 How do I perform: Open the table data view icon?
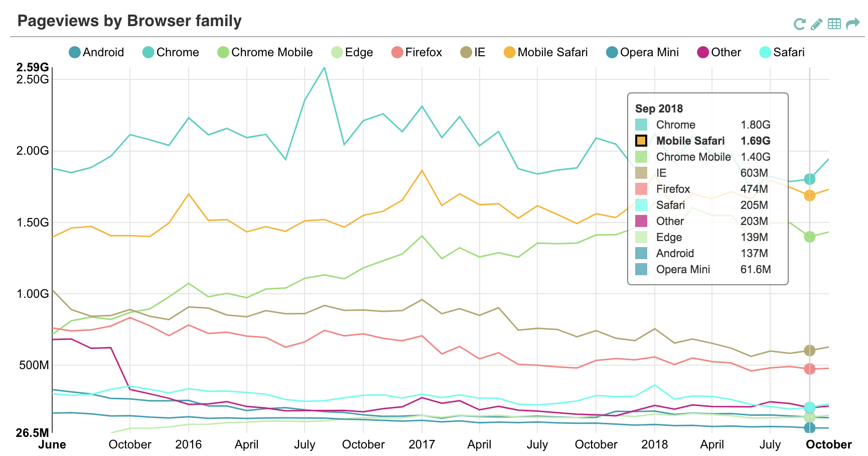[834, 24]
